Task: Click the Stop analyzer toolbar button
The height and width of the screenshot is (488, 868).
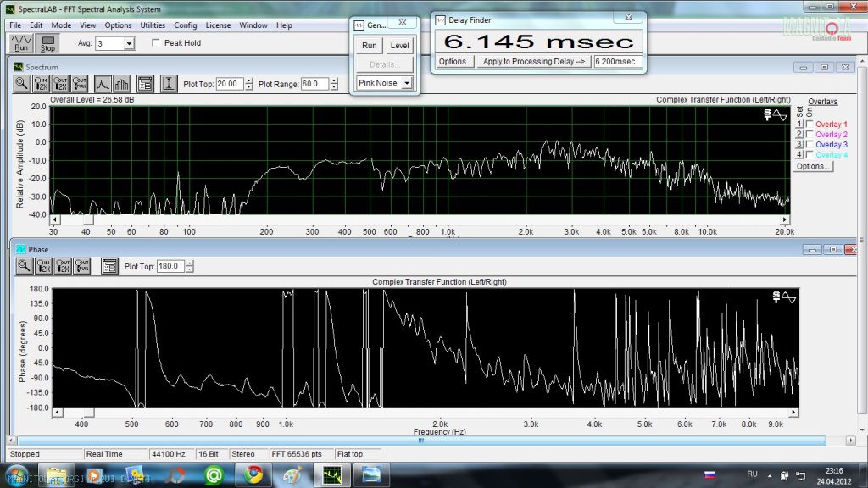Action: point(48,43)
